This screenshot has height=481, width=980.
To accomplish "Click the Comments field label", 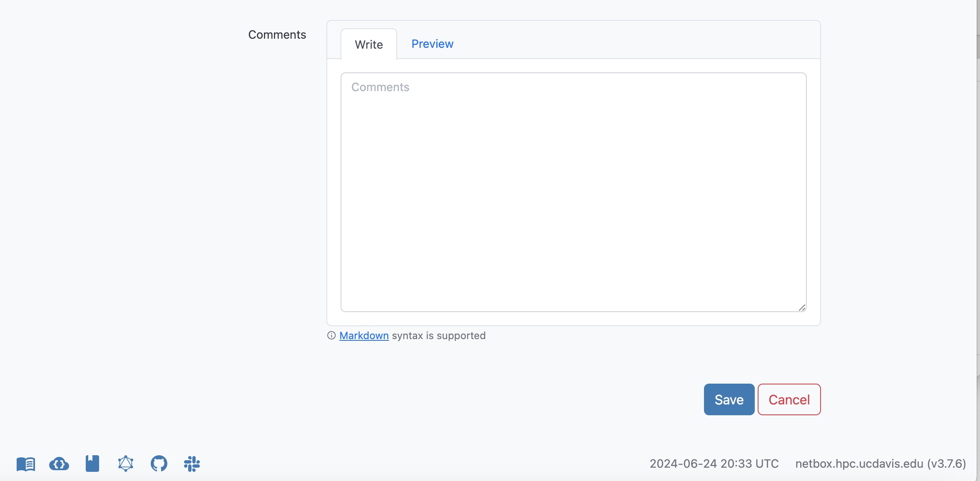I will 277,35.
